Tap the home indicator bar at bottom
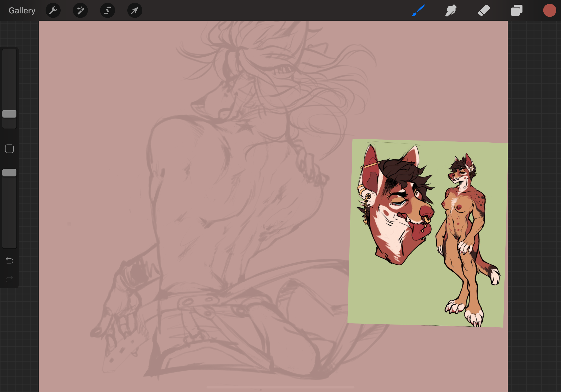 [x=280, y=387]
